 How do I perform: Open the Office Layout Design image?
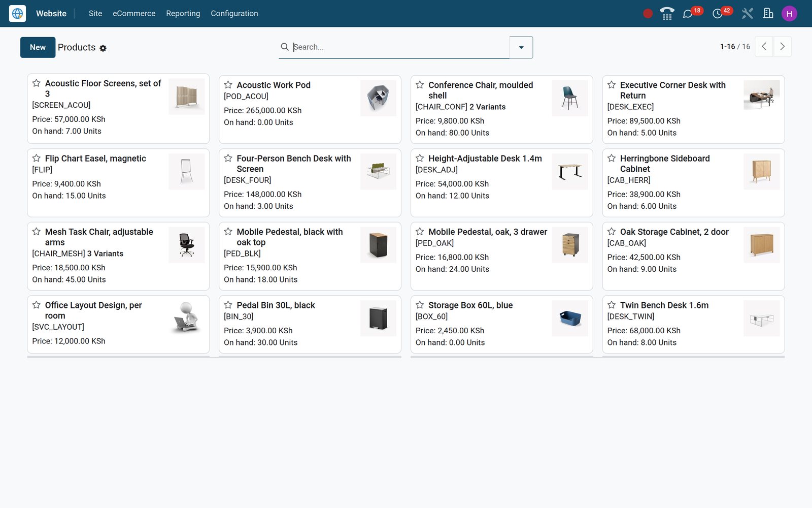[187, 319]
